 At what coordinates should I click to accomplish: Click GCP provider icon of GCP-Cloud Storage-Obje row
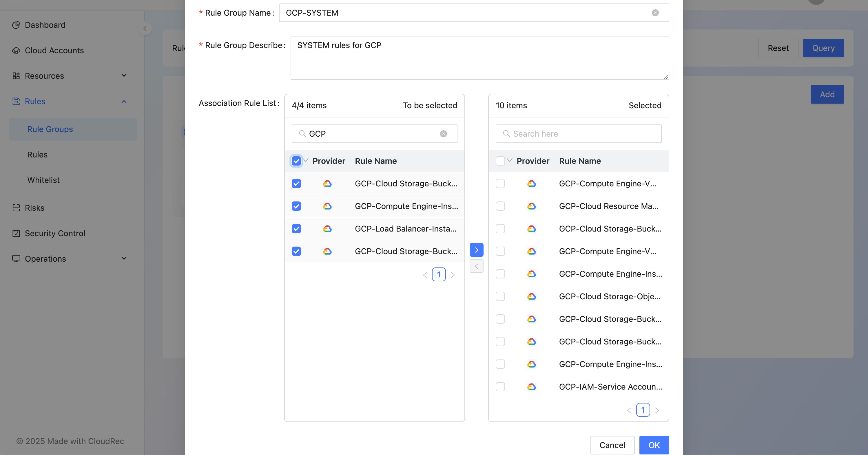(x=531, y=296)
